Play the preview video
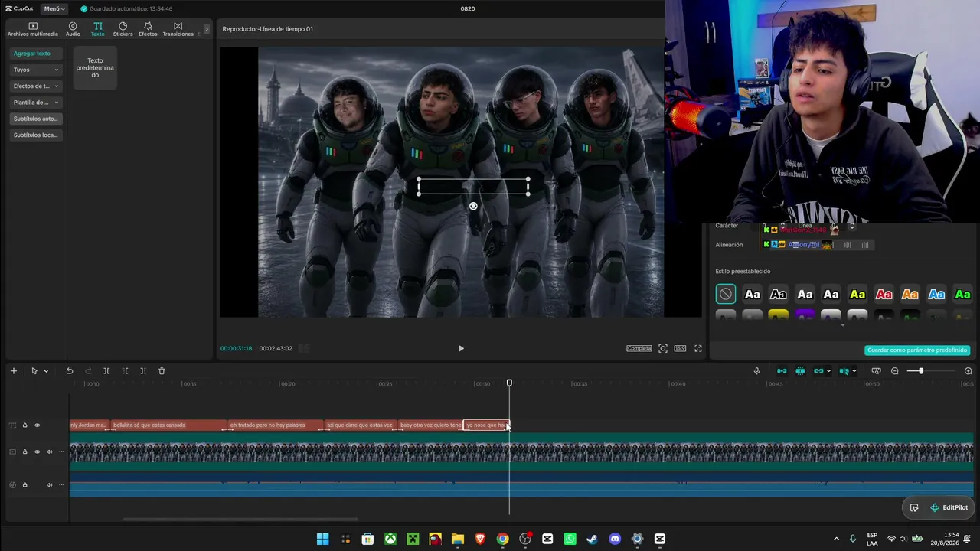 pyautogui.click(x=461, y=348)
